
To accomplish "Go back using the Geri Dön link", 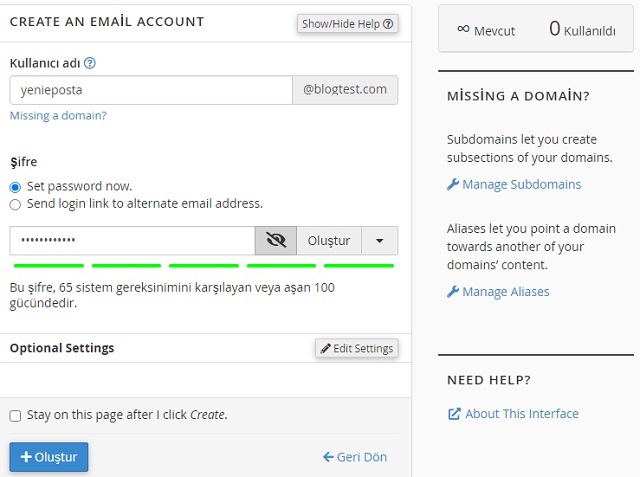I will [x=355, y=457].
